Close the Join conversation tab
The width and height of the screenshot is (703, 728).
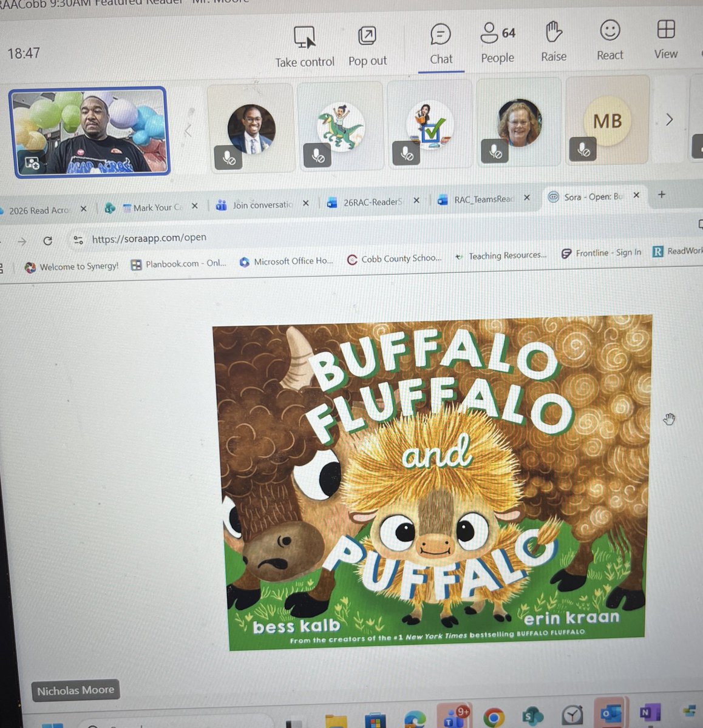click(305, 203)
